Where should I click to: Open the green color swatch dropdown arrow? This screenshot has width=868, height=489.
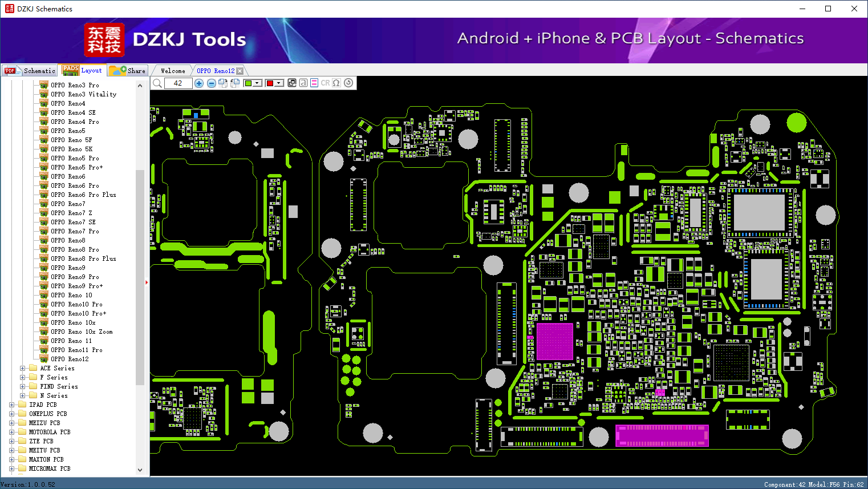click(257, 83)
